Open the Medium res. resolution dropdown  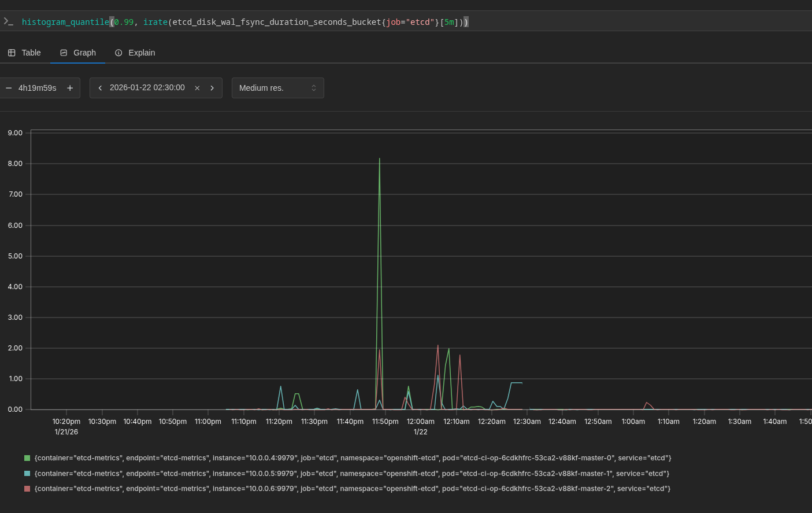[x=272, y=88]
